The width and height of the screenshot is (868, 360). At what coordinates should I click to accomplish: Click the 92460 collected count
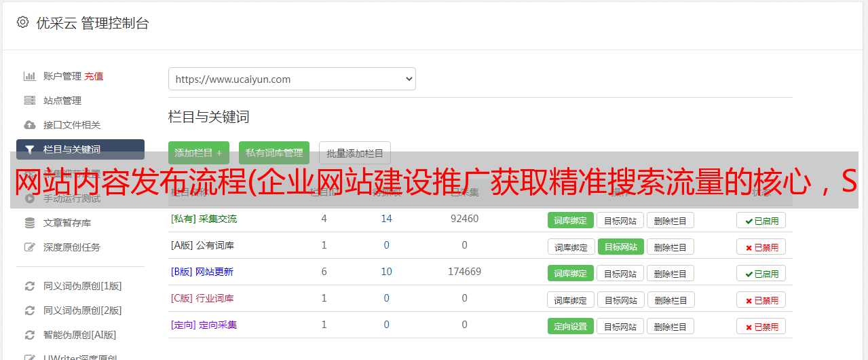464,219
